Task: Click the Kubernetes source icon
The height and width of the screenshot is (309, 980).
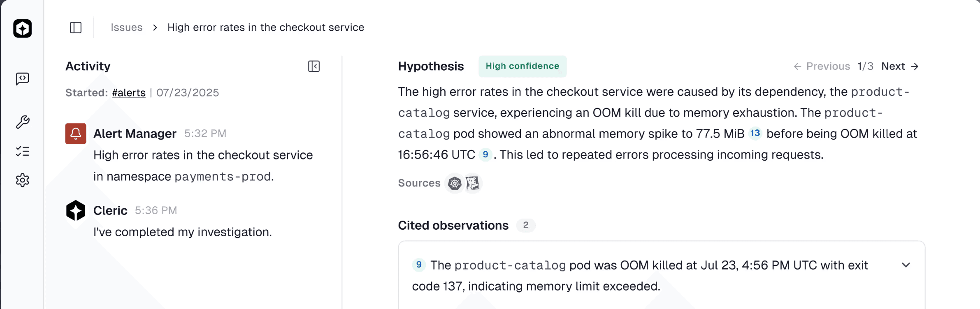Action: (455, 183)
